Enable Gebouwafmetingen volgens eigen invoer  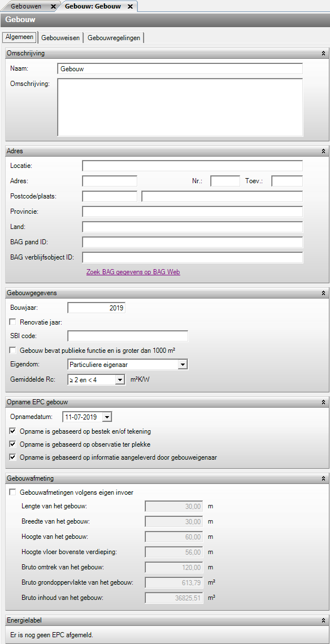13,492
